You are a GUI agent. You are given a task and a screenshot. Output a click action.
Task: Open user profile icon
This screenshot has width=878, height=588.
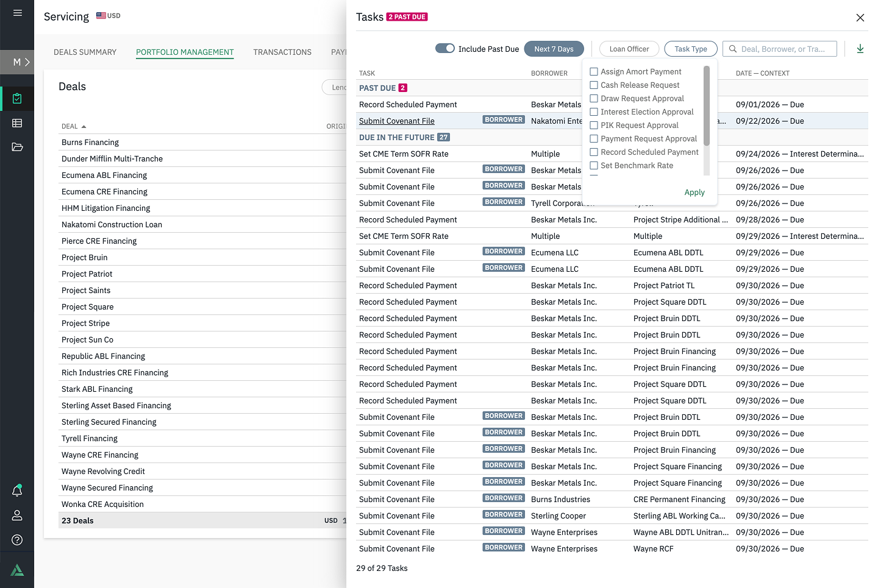(17, 515)
